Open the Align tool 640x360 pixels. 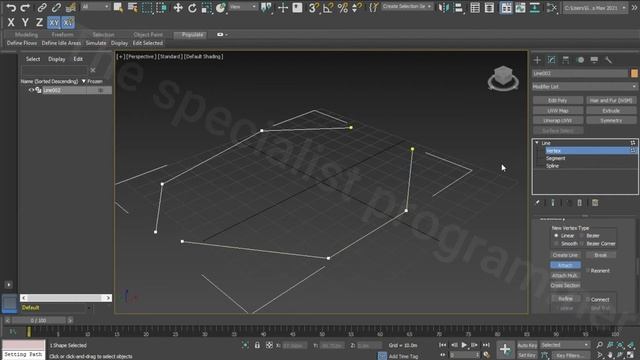458,7
